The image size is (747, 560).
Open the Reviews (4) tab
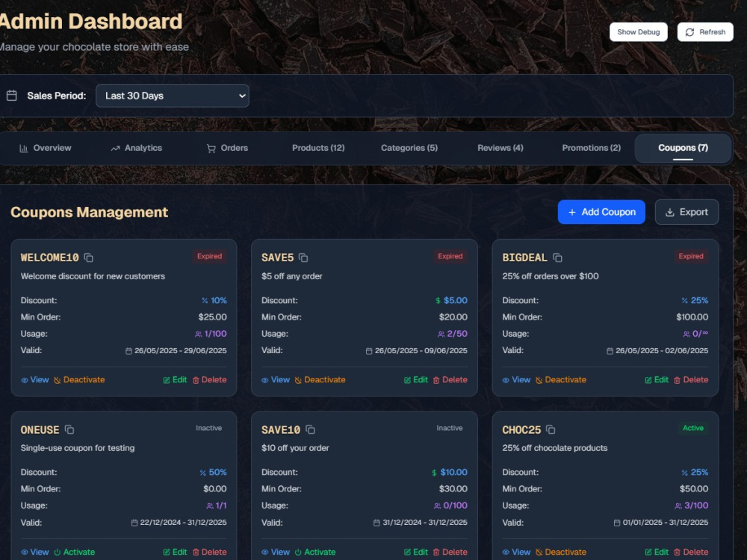500,148
